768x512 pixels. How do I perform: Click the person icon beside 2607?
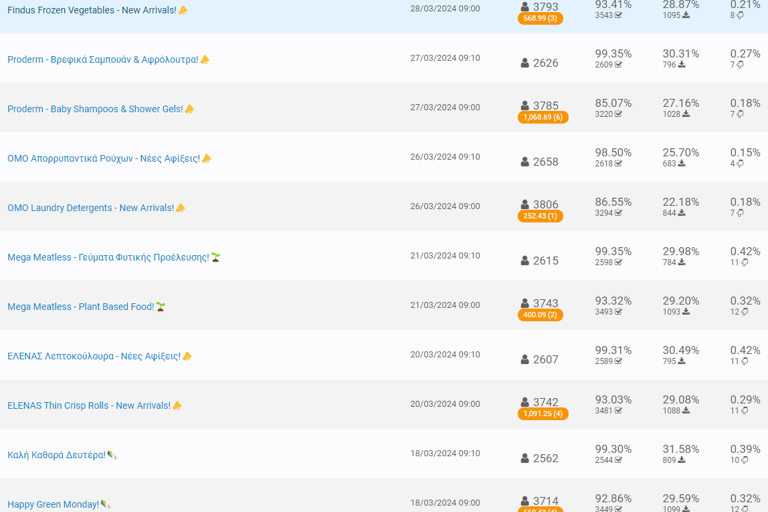coord(525,360)
